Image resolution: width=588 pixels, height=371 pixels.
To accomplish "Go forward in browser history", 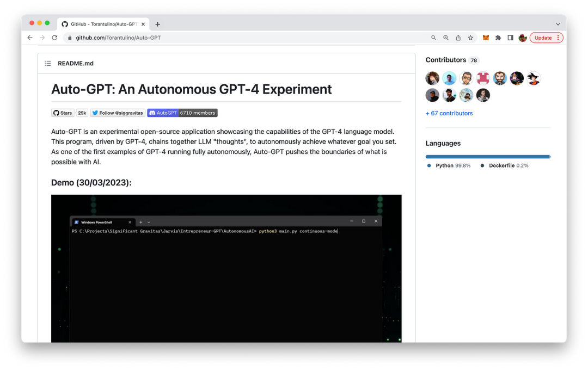I will (x=42, y=38).
